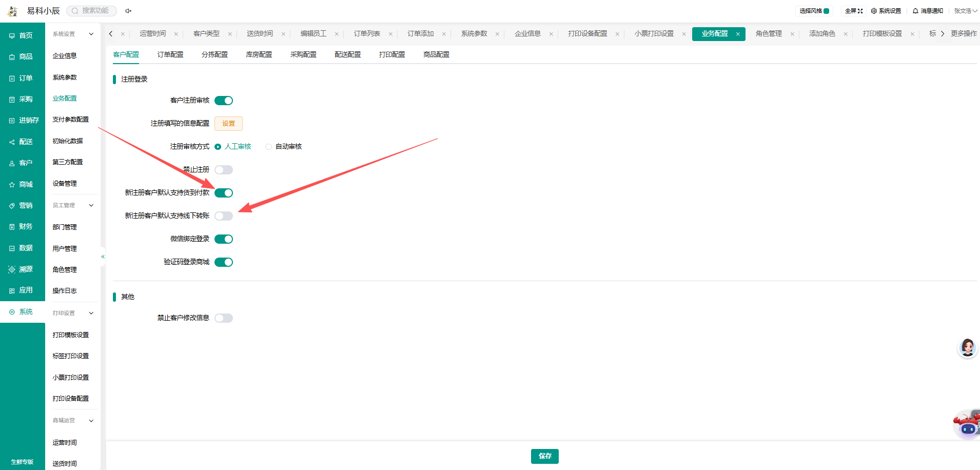Open 更多操作 tab actions menu

click(x=964, y=34)
